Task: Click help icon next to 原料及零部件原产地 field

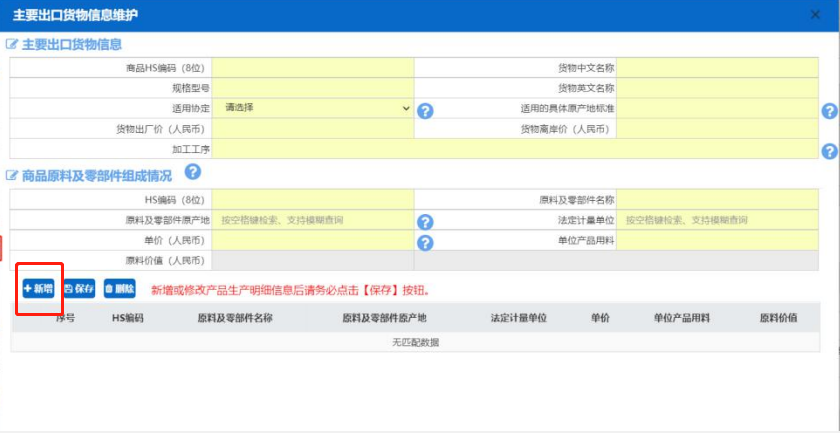Action: pyautogui.click(x=424, y=222)
